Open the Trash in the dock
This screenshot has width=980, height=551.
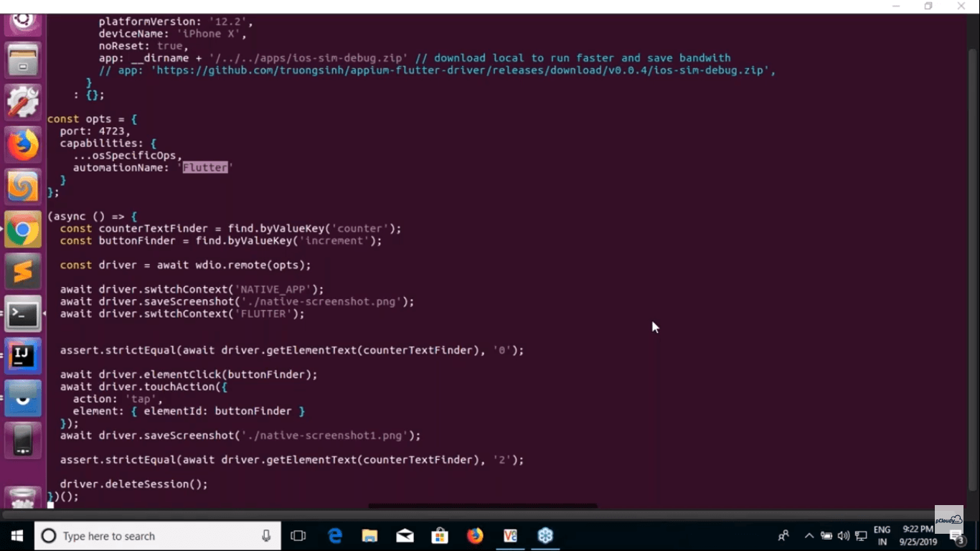click(23, 497)
